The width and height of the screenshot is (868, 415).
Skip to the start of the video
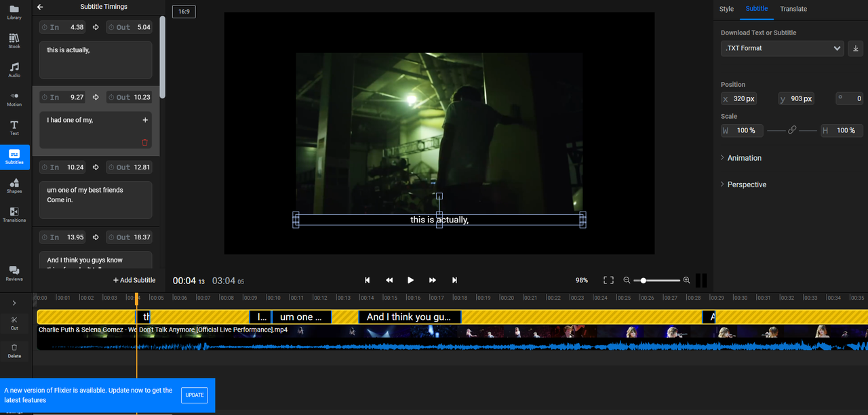click(x=368, y=280)
